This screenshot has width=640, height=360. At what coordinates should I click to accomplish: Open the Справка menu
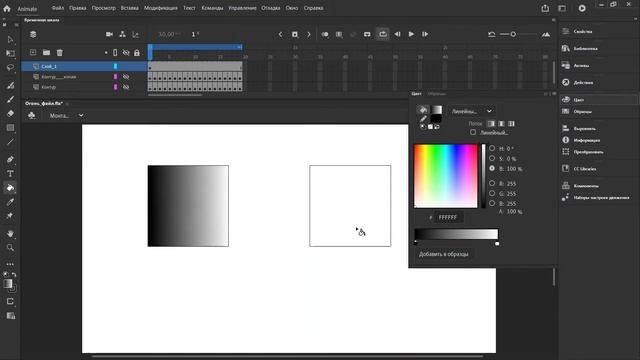tap(313, 8)
